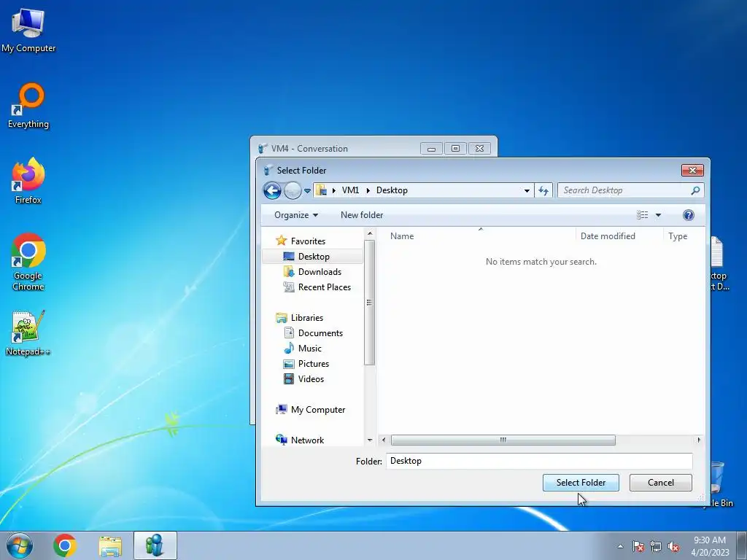Click the muted volume tray icon

[673, 546]
